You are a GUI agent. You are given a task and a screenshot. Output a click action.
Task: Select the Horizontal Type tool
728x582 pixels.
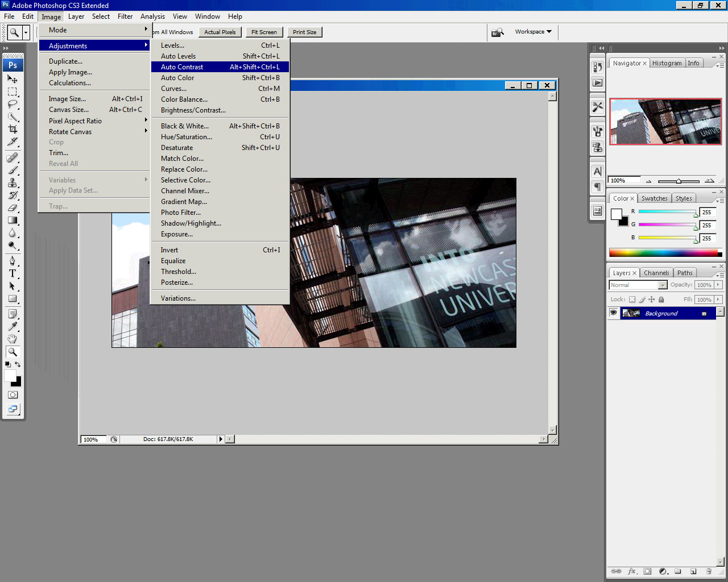(13, 273)
